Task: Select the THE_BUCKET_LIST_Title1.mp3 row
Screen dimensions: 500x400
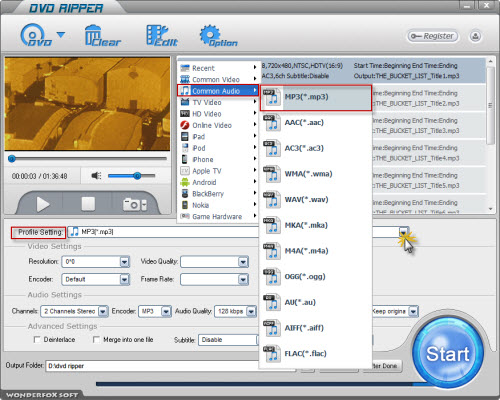Action: (x=373, y=71)
